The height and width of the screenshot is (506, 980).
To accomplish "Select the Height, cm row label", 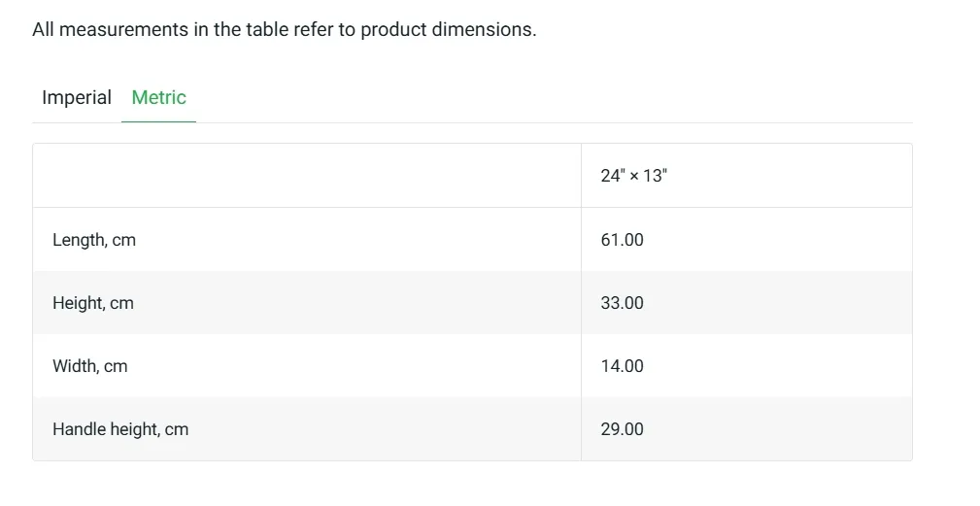I will tap(93, 303).
